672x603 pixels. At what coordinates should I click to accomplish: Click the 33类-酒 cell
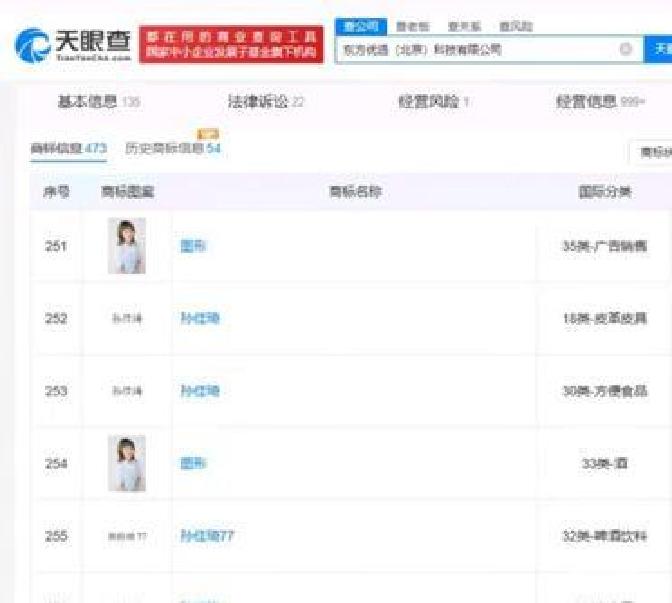[x=605, y=463]
